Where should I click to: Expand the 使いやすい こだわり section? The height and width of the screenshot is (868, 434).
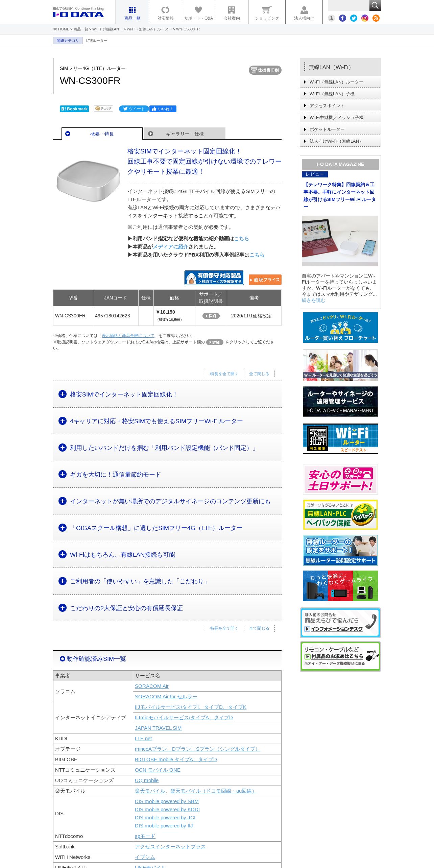coord(167,581)
